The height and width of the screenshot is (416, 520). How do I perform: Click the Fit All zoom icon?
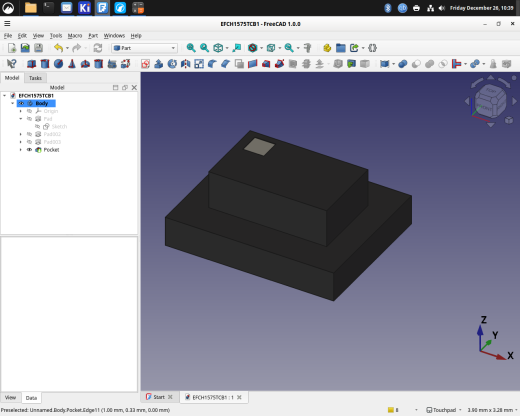pos(191,48)
